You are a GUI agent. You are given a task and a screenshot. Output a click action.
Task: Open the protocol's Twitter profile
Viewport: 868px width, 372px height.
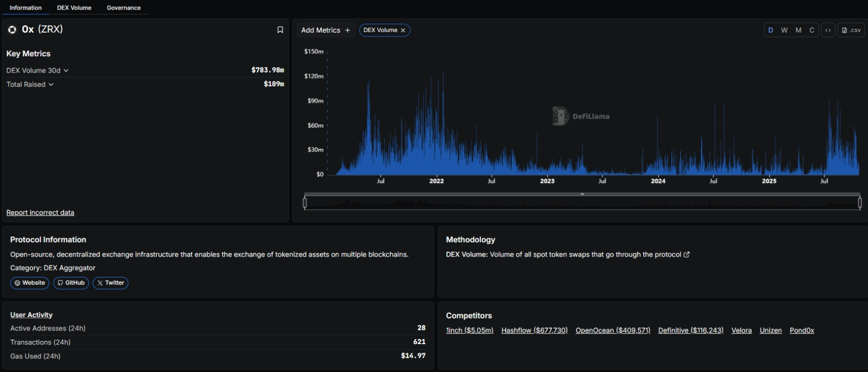tap(110, 283)
